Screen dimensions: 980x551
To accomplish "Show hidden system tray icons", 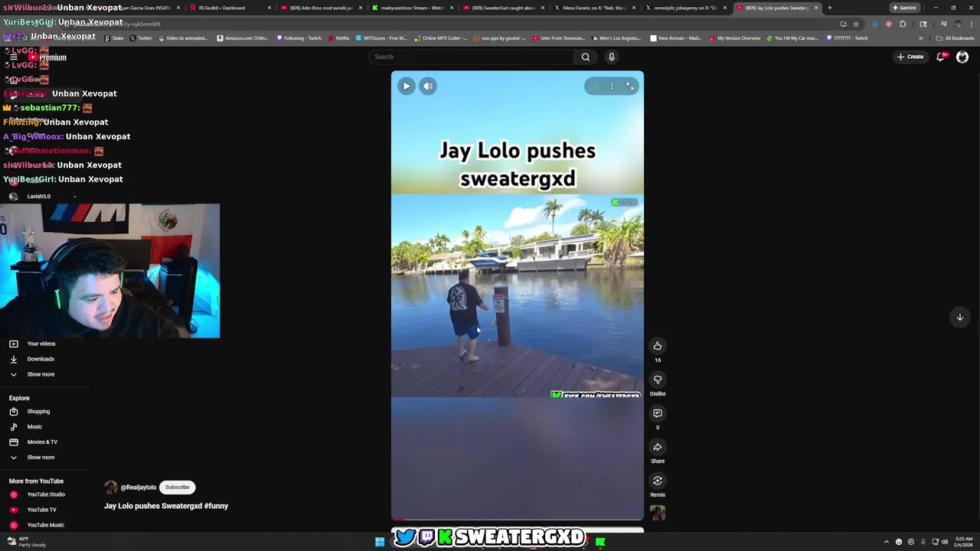I will coord(887,542).
